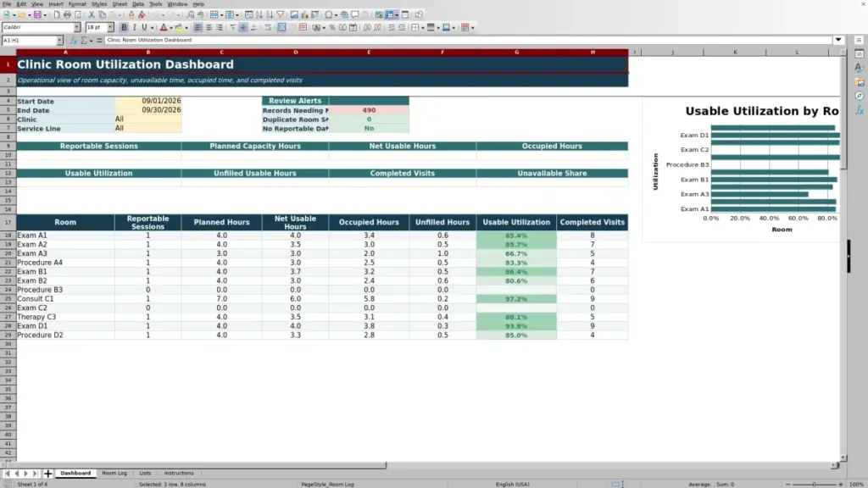Click the Insert Image icon
The height and width of the screenshot is (488, 868).
[294, 15]
